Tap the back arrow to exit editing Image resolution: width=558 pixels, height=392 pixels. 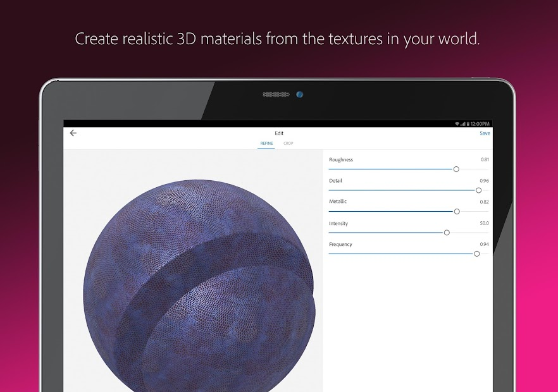click(x=73, y=133)
